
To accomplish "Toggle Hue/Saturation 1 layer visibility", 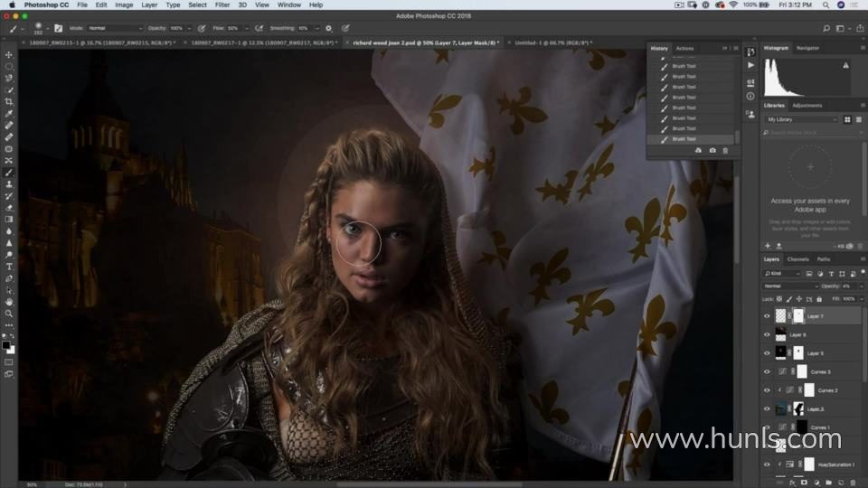I will 768,465.
